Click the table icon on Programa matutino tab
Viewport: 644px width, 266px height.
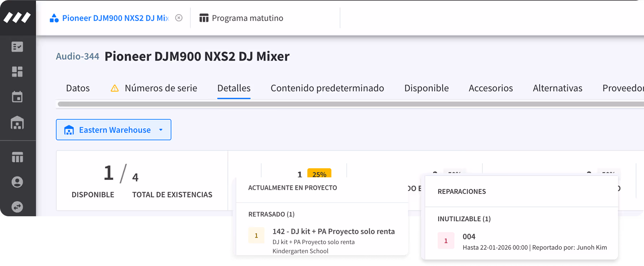pos(204,18)
